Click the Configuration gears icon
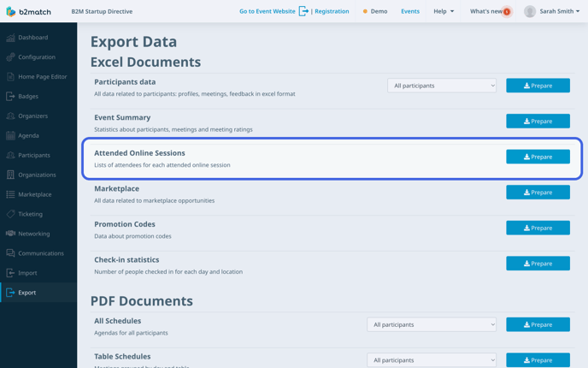Viewport: 588px width, 368px height. coord(10,57)
